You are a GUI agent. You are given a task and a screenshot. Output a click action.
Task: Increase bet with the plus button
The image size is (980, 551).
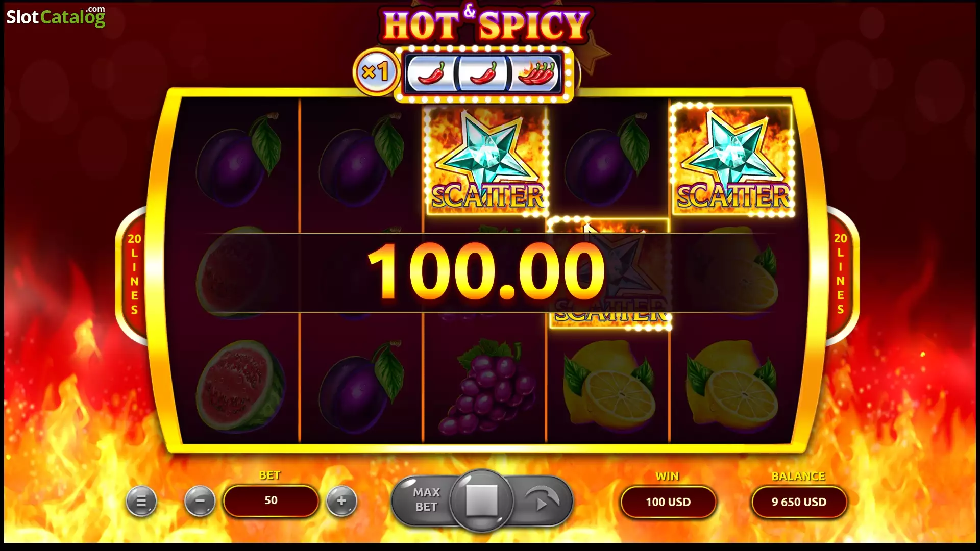[341, 501]
